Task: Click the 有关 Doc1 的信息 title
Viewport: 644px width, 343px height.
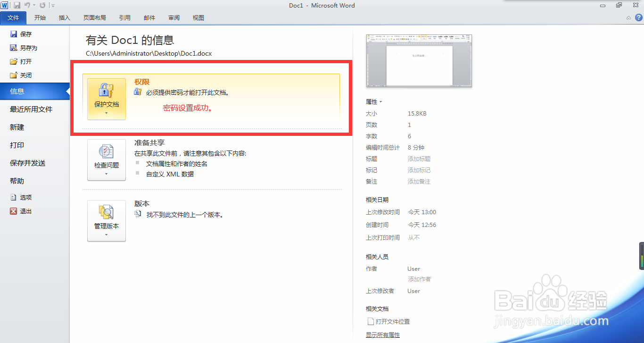Action: point(130,40)
